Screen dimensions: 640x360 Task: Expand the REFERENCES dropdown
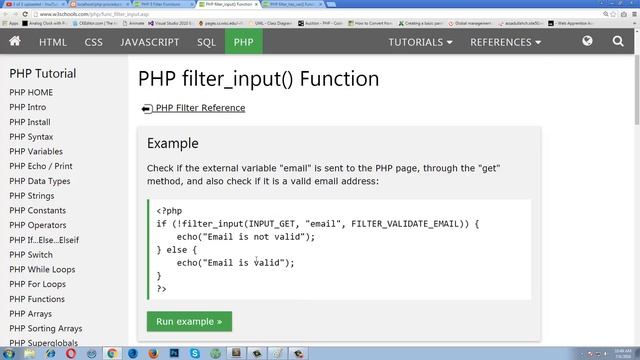[505, 42]
